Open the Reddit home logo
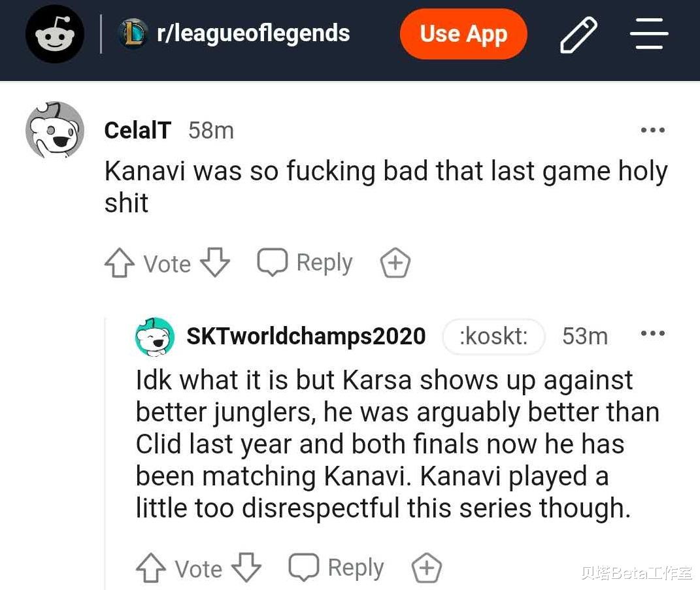 [55, 34]
